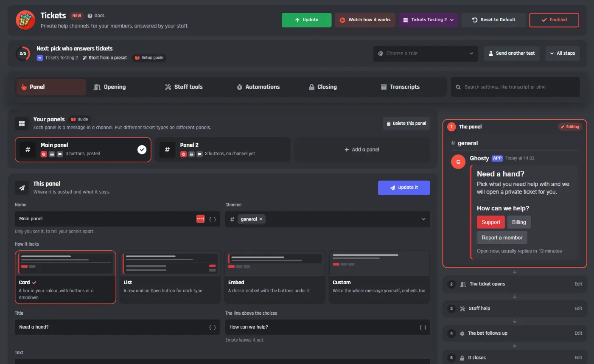Screen dimensions: 594x364
Task: Expand the Channel dropdown arrow
Action: [x=423, y=219]
